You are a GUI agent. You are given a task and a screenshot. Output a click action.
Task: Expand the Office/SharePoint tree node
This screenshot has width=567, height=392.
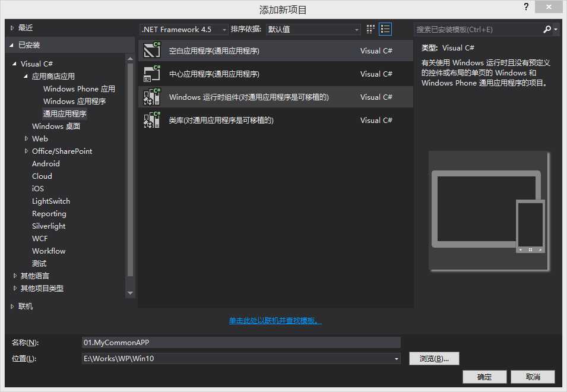click(26, 151)
